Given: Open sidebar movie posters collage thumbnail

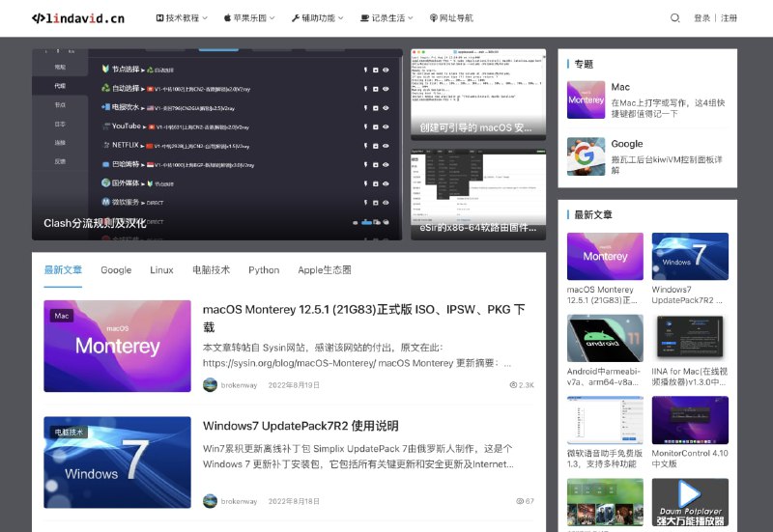Looking at the screenshot, I should 605,502.
